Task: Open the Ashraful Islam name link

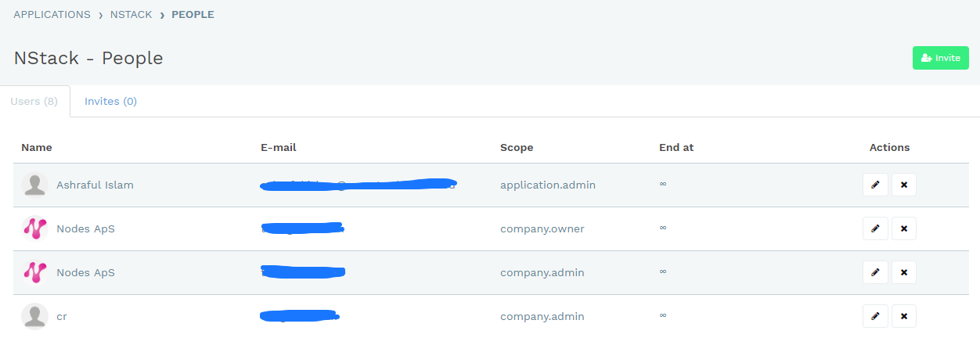Action: pos(95,185)
